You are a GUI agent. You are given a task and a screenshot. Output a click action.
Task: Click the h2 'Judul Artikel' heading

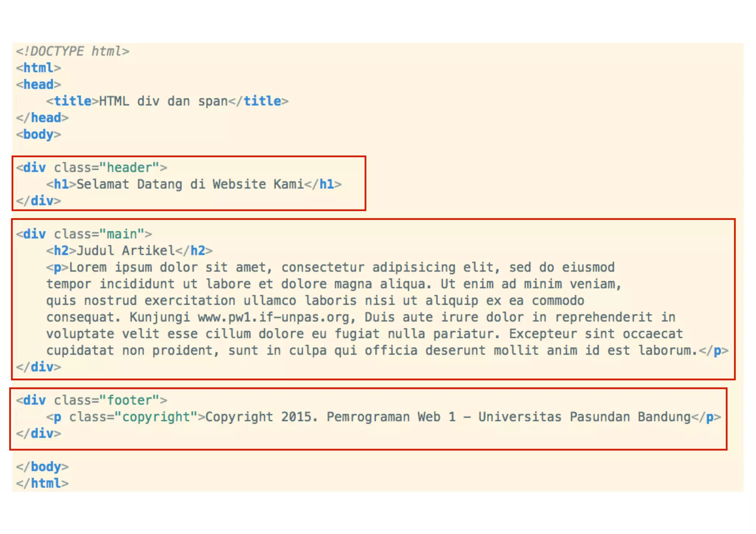(x=126, y=251)
